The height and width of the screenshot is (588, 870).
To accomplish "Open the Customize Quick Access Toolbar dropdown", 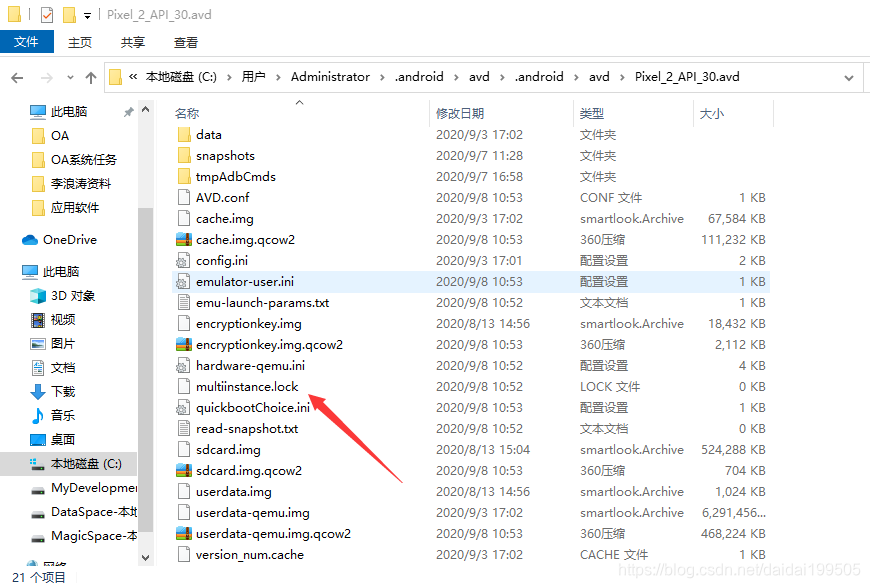I will (x=87, y=14).
